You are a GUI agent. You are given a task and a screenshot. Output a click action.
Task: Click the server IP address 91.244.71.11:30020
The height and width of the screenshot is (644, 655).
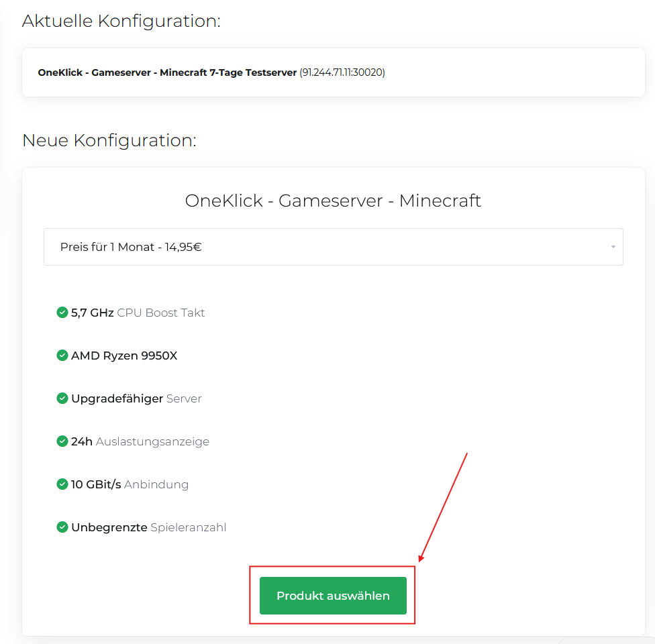(x=342, y=72)
